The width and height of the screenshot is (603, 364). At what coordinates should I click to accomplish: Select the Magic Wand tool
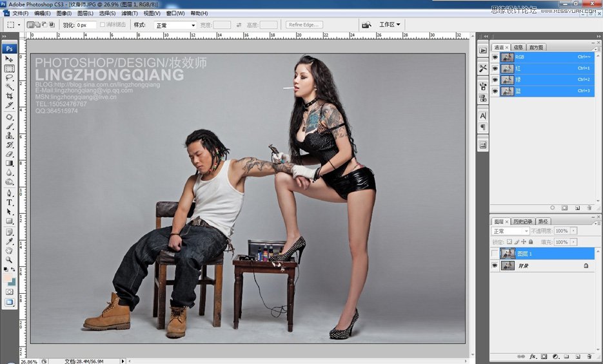point(9,87)
